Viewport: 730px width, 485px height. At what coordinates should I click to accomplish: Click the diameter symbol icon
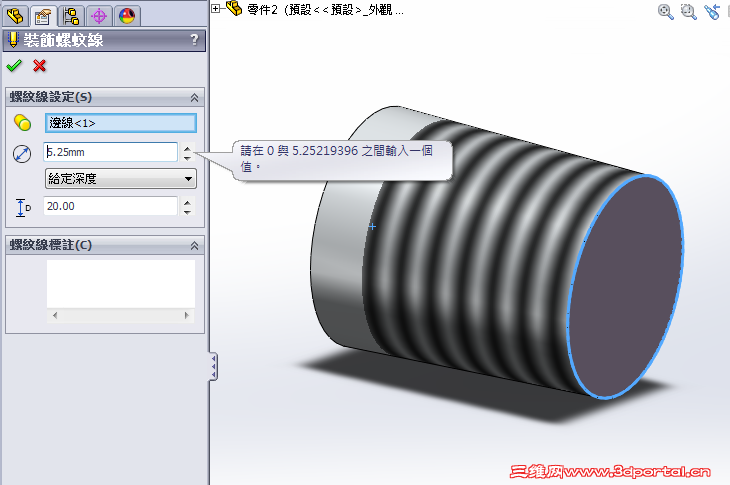(22, 154)
